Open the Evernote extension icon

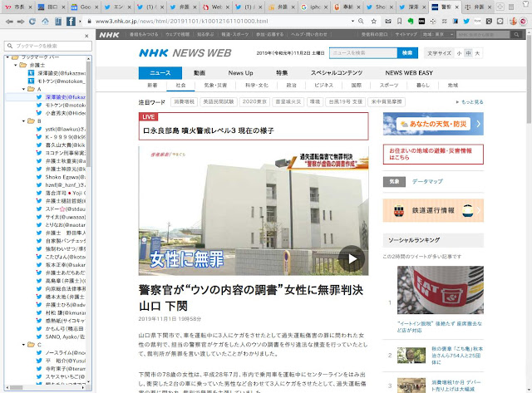411,22
